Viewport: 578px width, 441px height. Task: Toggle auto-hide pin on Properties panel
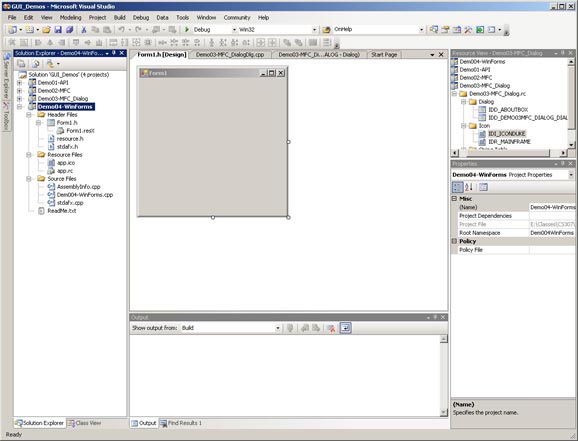(563, 163)
